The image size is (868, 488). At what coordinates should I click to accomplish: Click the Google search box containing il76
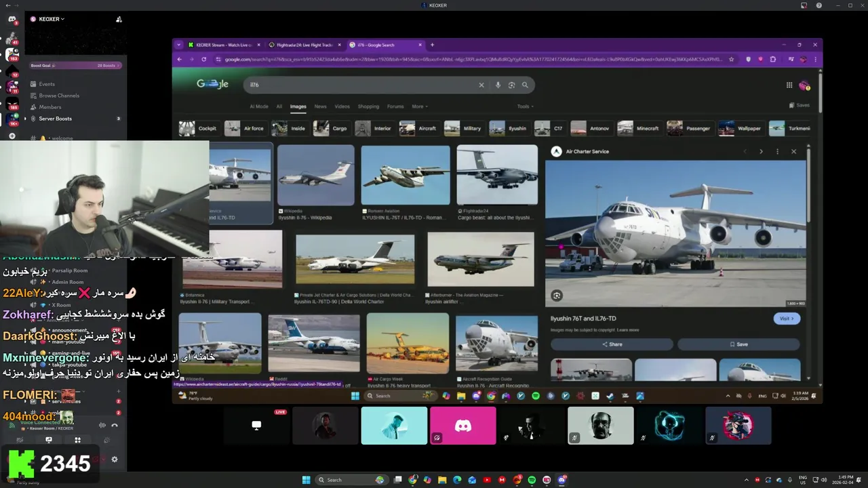coord(389,85)
